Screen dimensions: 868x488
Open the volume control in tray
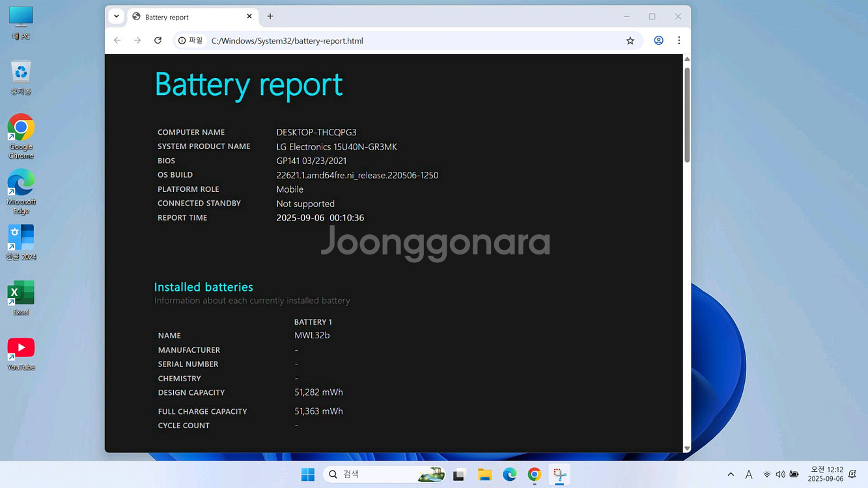(x=780, y=474)
